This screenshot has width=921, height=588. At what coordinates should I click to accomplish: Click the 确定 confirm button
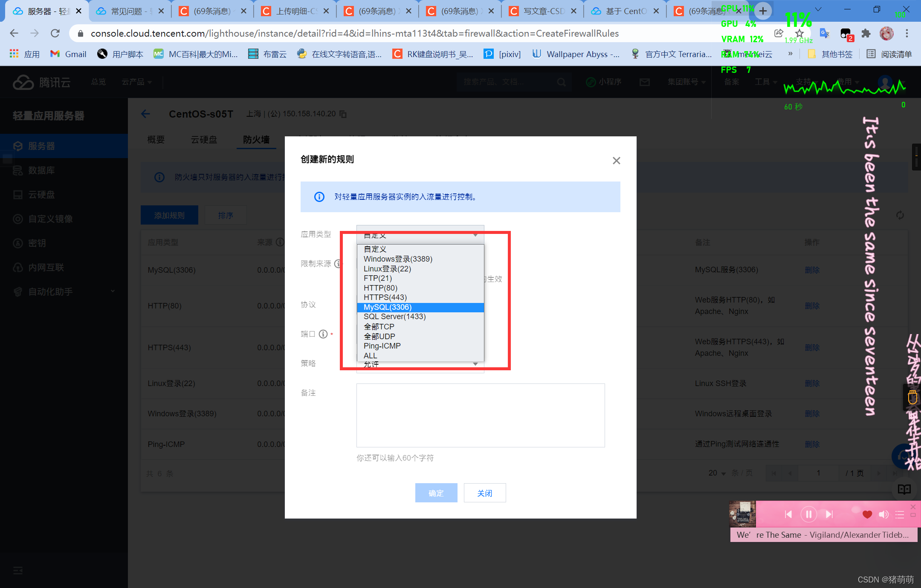point(436,493)
